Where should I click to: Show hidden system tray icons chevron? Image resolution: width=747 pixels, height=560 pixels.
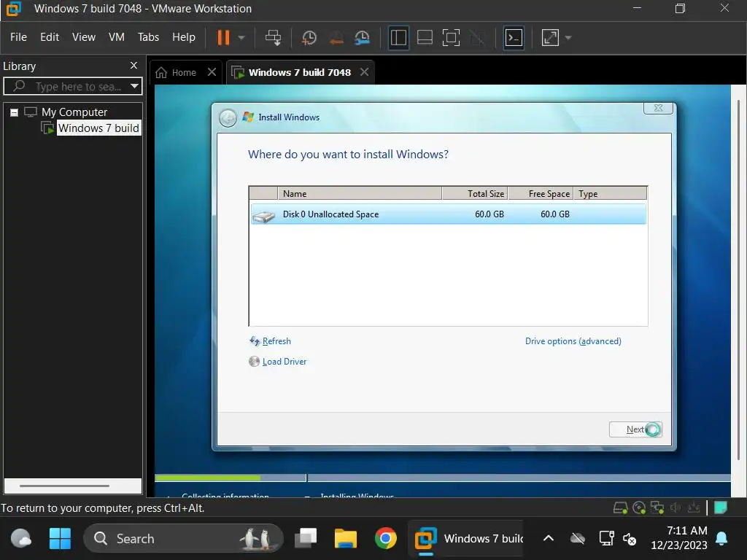[x=549, y=539]
